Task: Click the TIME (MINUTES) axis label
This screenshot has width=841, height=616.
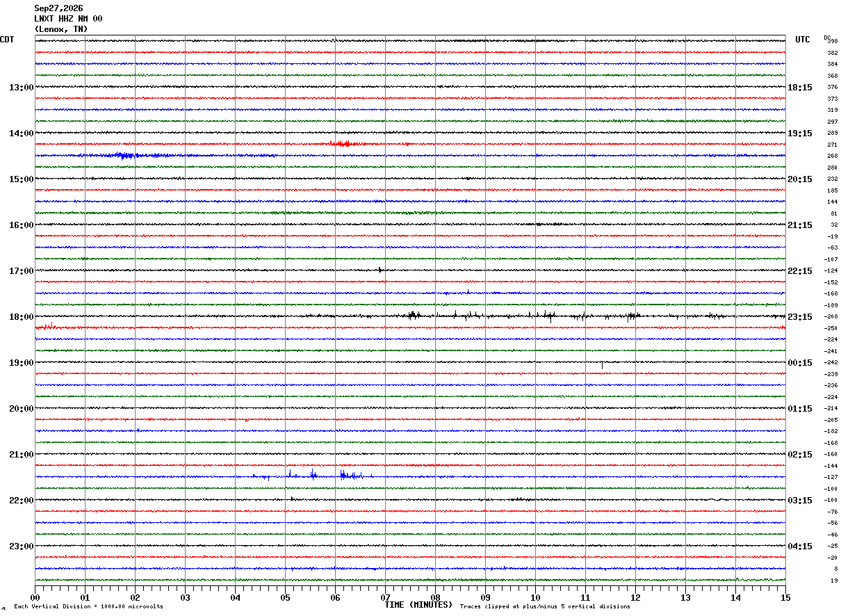Action: pyautogui.click(x=418, y=605)
